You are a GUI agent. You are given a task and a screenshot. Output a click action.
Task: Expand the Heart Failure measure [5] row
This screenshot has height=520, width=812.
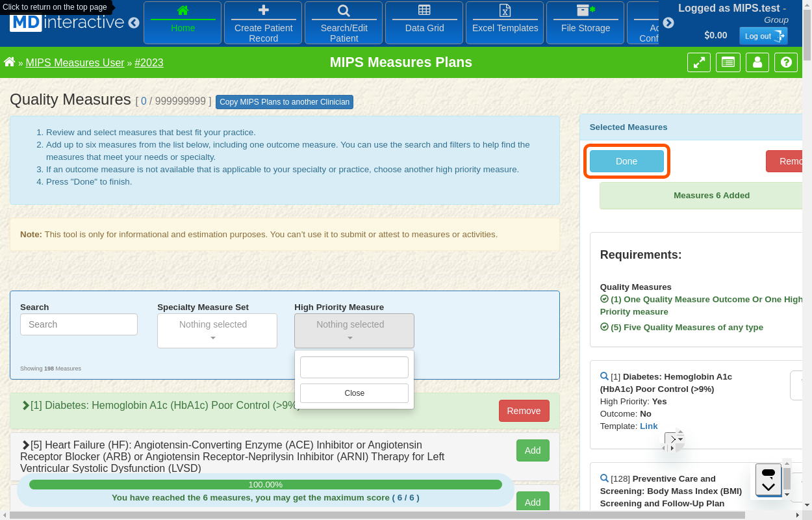pos(26,445)
